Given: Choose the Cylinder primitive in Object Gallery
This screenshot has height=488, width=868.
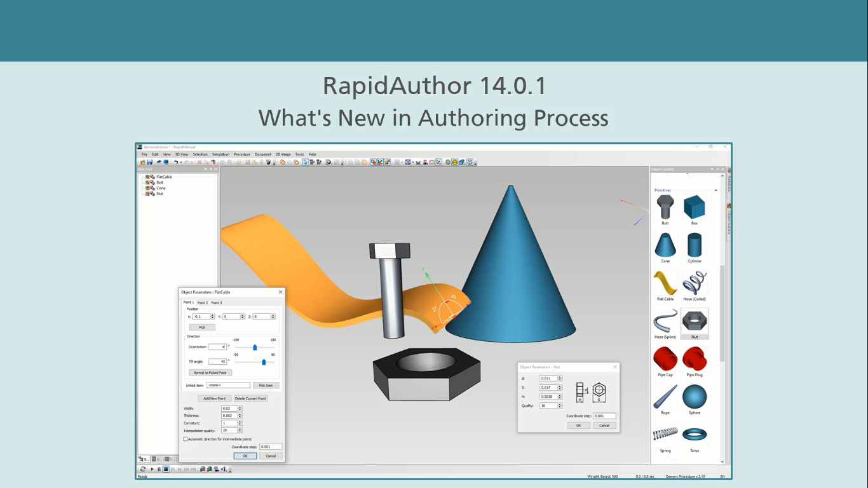Looking at the screenshot, I should point(695,248).
